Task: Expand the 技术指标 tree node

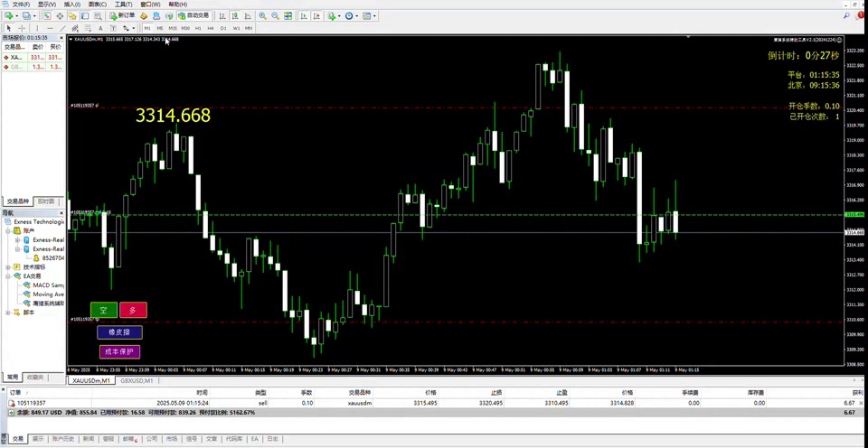Action: [x=9, y=266]
